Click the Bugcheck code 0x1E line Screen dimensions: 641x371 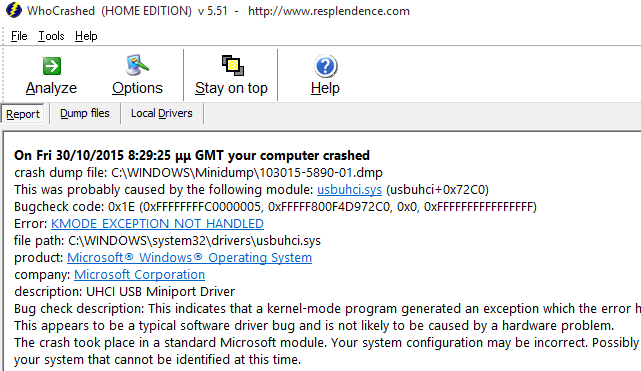click(275, 207)
